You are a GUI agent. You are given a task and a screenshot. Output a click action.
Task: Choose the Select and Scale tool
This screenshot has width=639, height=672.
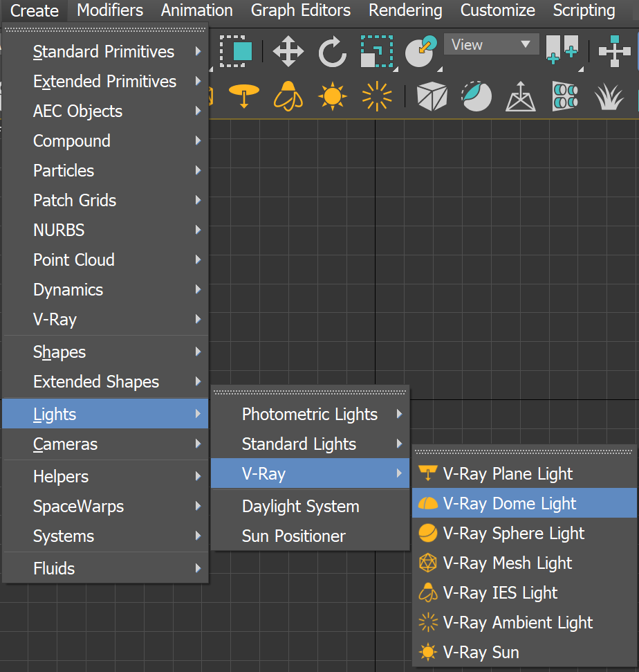pyautogui.click(x=376, y=51)
